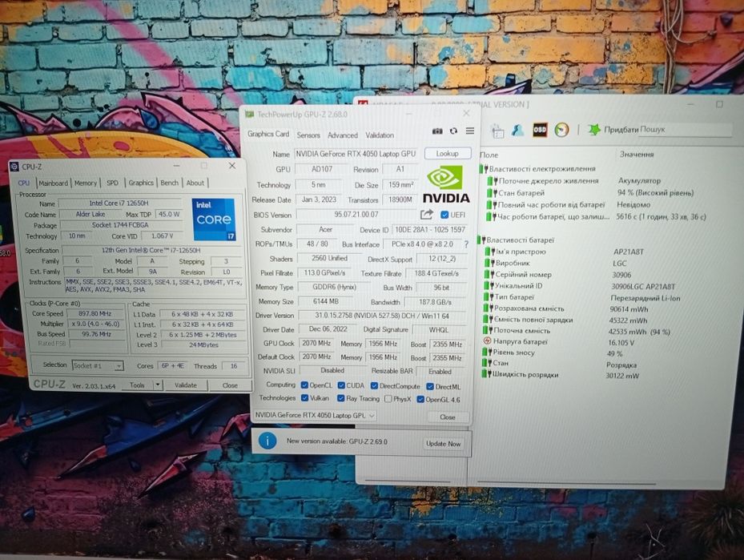
Task: Open the CPU-Z SPD tab
Action: (112, 183)
